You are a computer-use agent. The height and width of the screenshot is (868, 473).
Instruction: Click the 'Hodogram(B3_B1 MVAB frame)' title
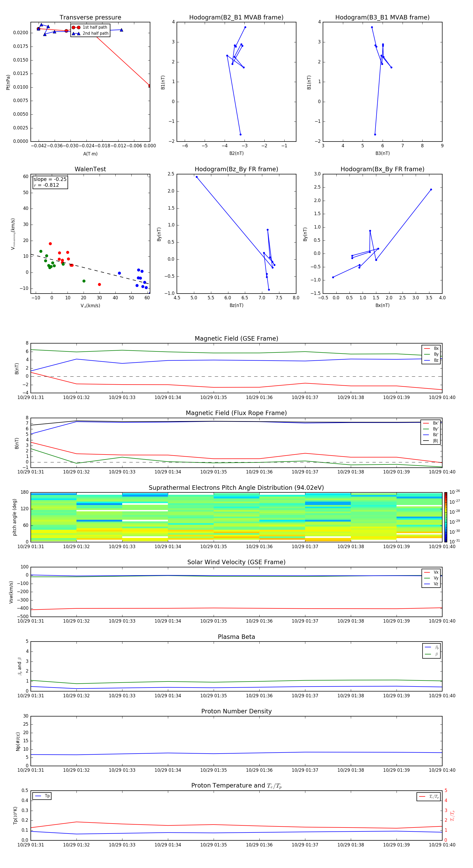[x=382, y=18]
